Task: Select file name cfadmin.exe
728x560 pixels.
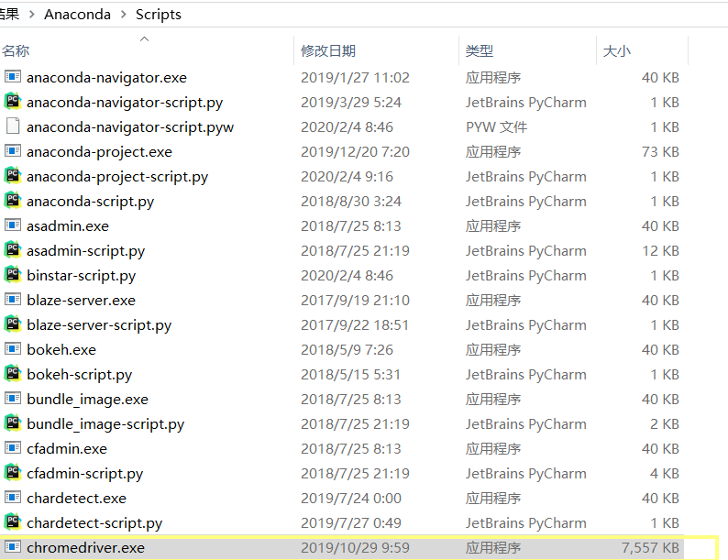Action: point(67,449)
